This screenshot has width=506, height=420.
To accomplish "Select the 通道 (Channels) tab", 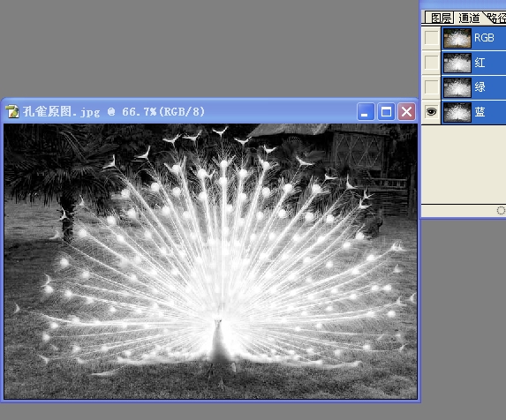I will (x=469, y=18).
